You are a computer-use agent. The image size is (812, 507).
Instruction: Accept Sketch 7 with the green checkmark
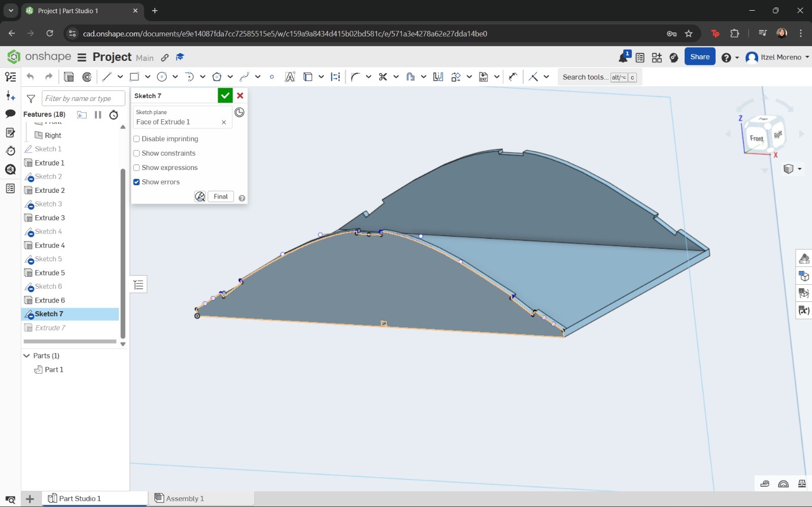[225, 95]
